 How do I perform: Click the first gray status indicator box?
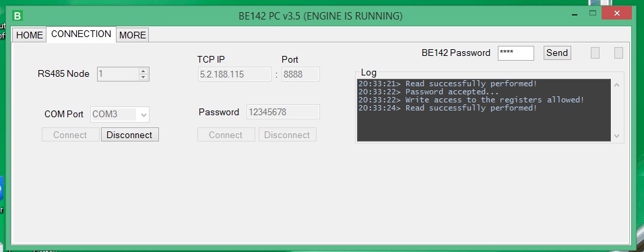point(595,53)
